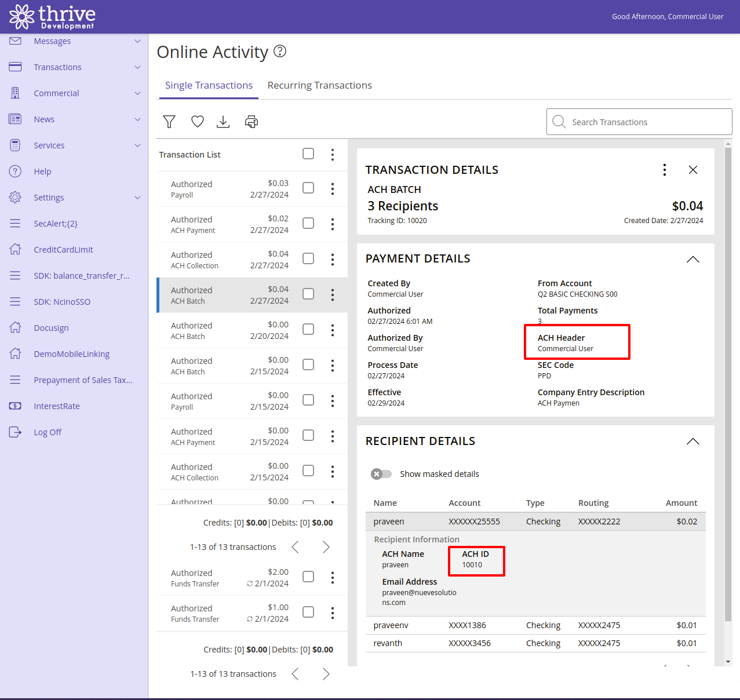Check the Transaction List select-all checkbox
740x700 pixels.
tap(308, 154)
